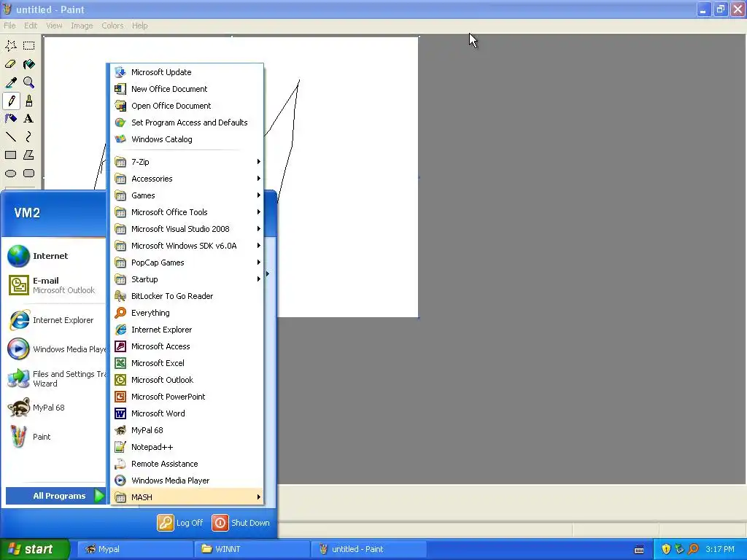Open pinned Internet item in Start menu

[x=55, y=256]
